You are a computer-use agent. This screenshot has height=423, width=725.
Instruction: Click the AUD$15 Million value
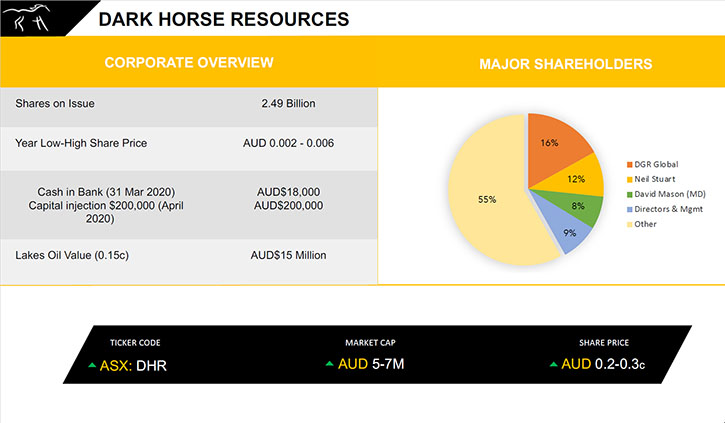click(289, 255)
